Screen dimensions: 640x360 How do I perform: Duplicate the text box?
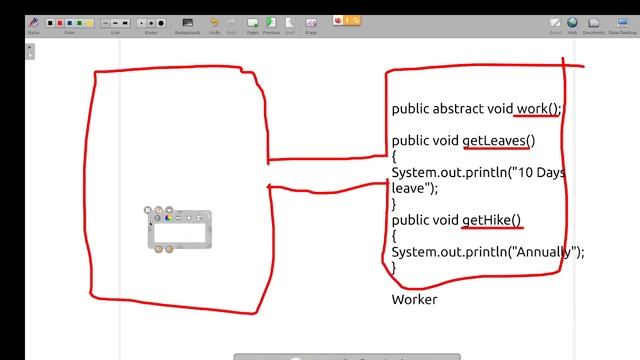pyautogui.click(x=158, y=210)
